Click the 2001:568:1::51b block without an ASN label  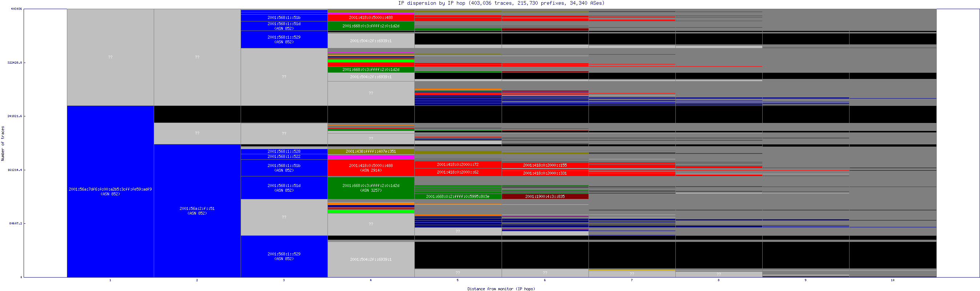pyautogui.click(x=284, y=17)
